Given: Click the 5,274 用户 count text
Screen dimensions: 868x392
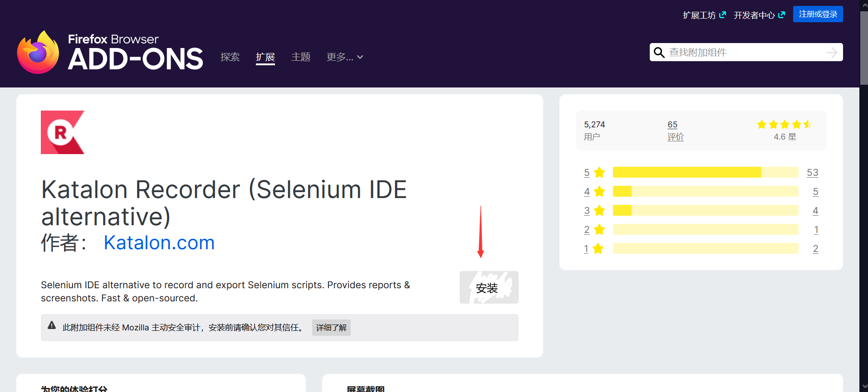Looking at the screenshot, I should click(x=594, y=131).
